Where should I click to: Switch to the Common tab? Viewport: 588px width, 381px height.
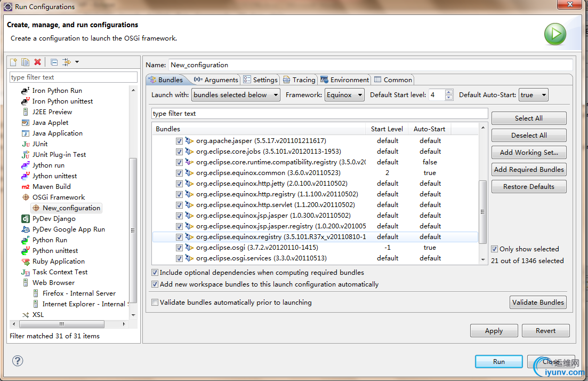pos(393,80)
